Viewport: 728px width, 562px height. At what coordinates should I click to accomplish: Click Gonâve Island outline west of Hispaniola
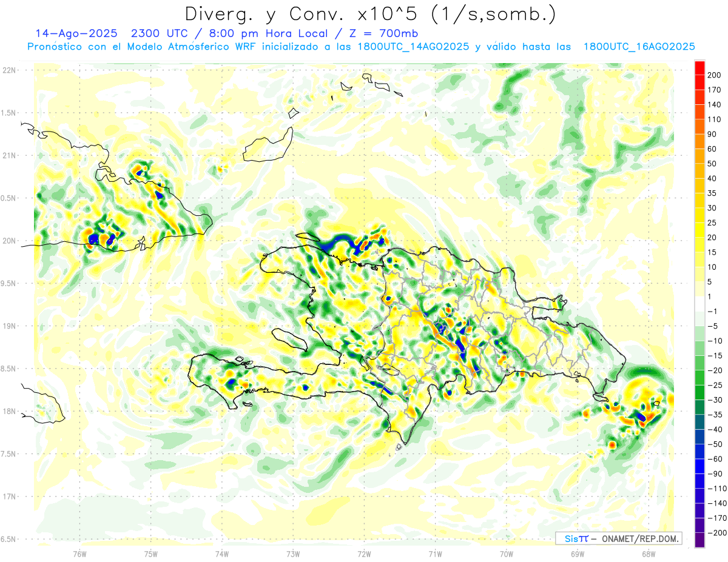[290, 339]
